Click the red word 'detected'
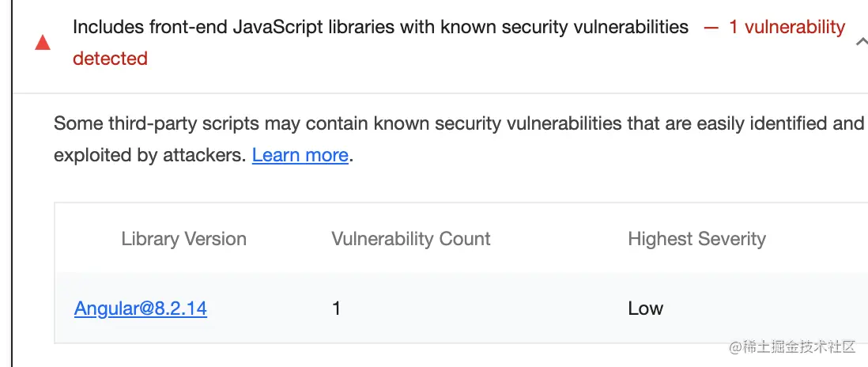The height and width of the screenshot is (367, 868). [110, 59]
